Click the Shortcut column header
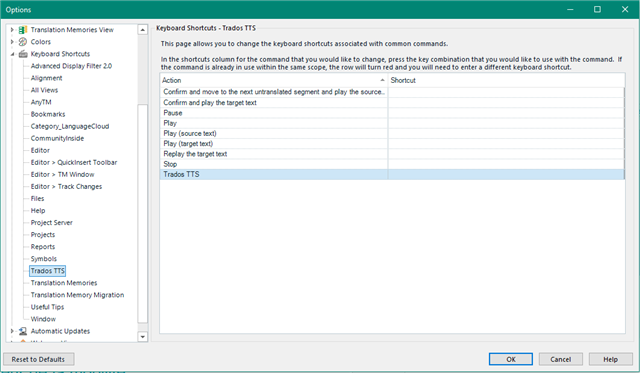The height and width of the screenshot is (373, 640). [506, 80]
